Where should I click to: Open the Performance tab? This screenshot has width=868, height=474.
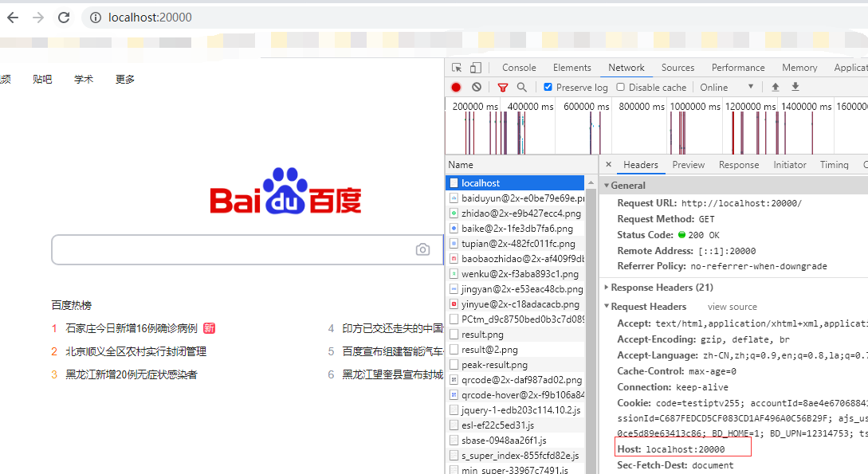[x=738, y=68]
